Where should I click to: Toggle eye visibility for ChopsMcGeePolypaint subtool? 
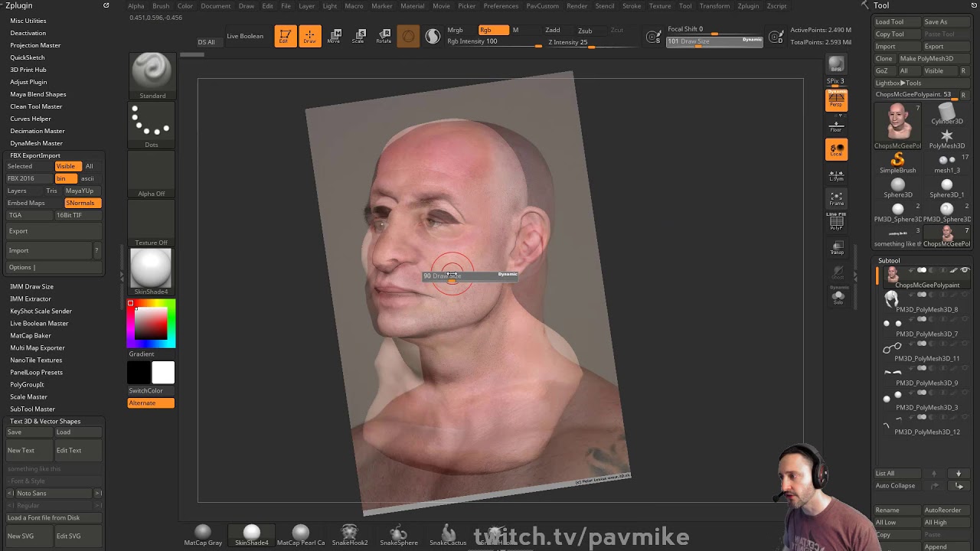click(x=965, y=270)
